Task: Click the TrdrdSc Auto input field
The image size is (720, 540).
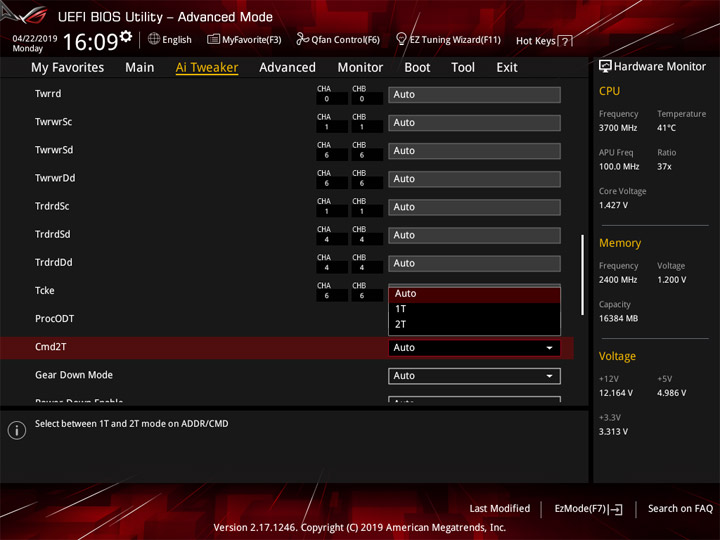Action: pos(474,207)
